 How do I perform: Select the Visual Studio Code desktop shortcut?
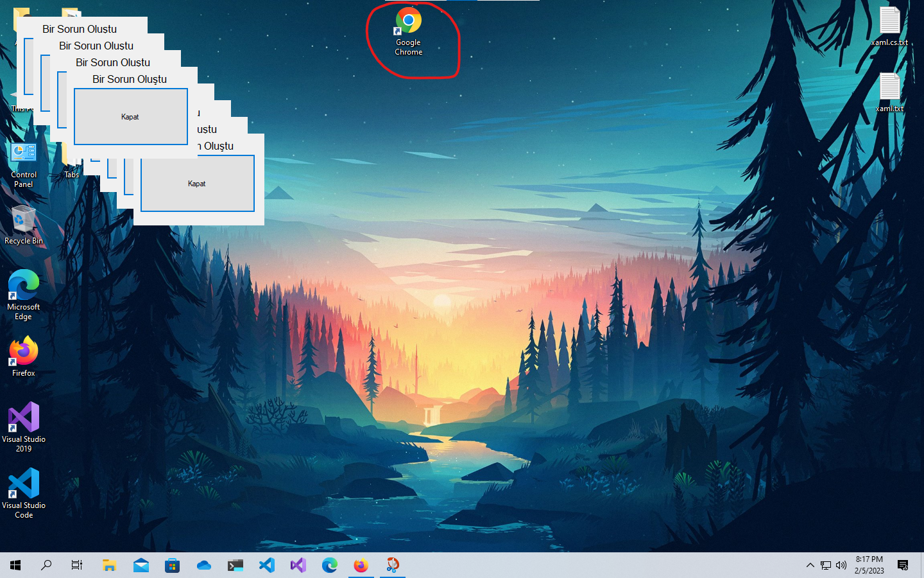[x=24, y=493]
